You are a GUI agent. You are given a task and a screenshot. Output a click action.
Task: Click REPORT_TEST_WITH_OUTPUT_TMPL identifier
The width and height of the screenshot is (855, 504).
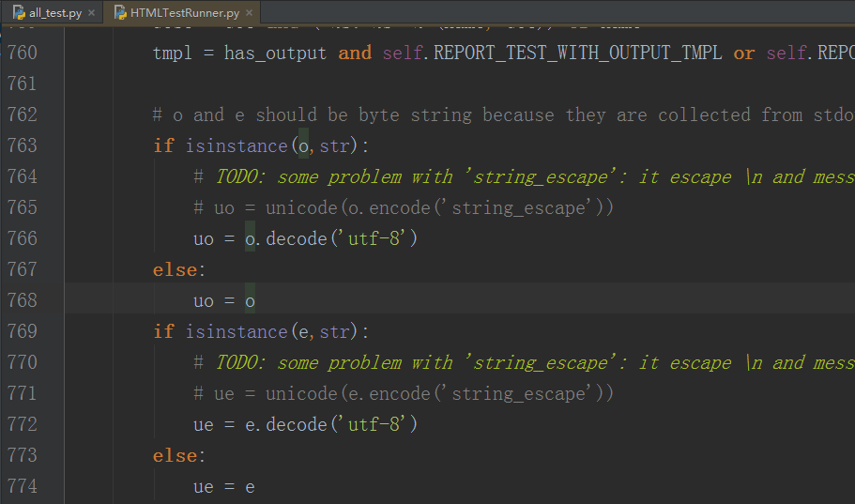click(x=577, y=53)
